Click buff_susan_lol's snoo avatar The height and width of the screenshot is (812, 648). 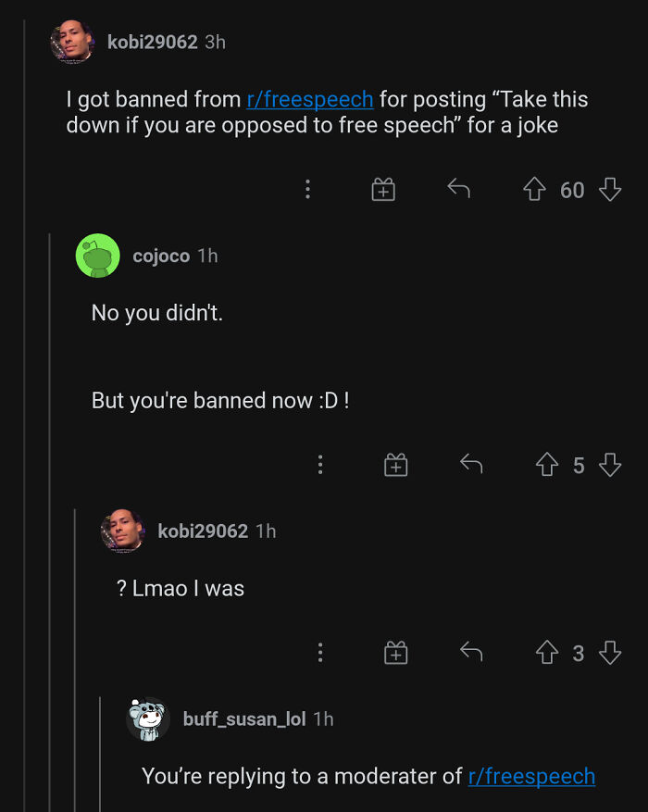148,718
